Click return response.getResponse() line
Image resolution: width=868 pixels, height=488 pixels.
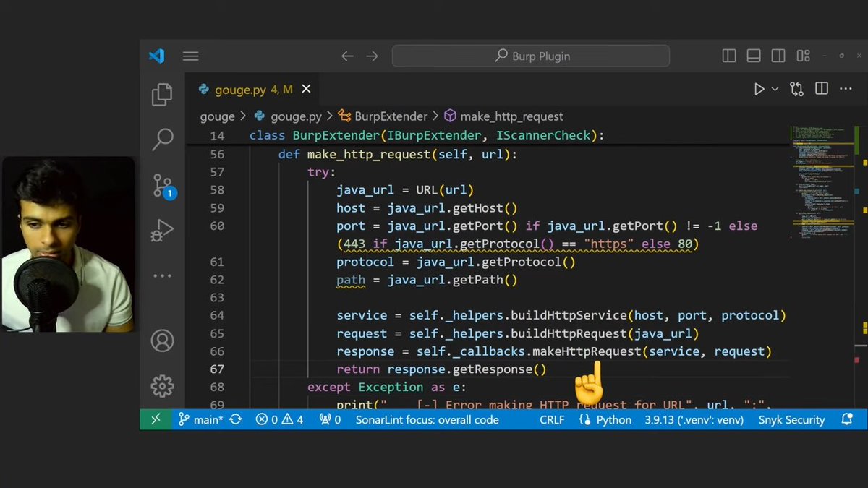[441, 369]
